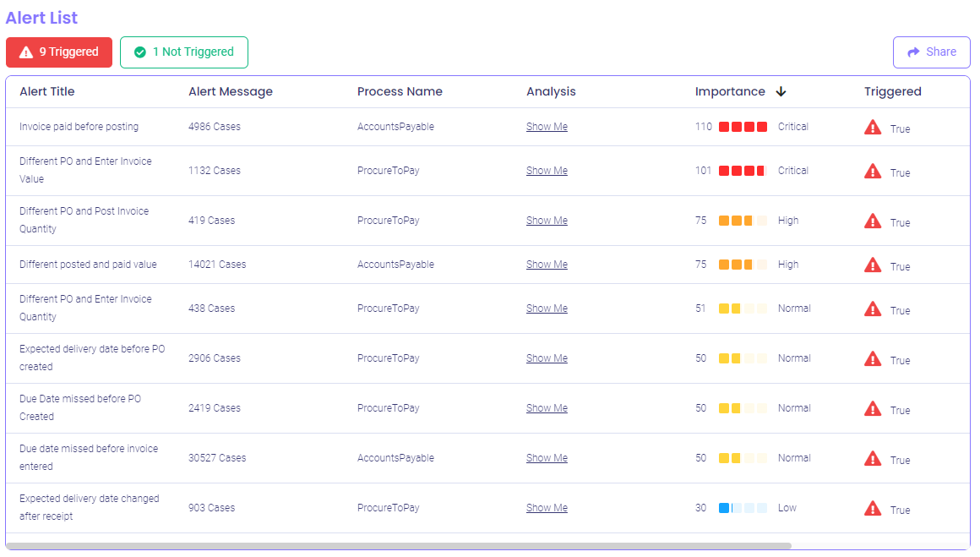Image resolution: width=980 pixels, height=557 pixels.
Task: Click AccountsPayable in the 4986 Cases row
Action: 395,126
